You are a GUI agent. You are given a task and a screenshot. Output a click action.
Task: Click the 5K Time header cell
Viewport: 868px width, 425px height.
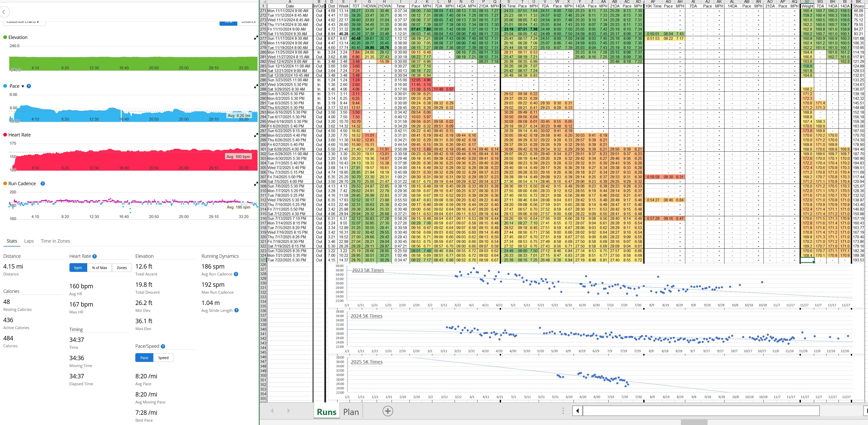coord(508,6)
